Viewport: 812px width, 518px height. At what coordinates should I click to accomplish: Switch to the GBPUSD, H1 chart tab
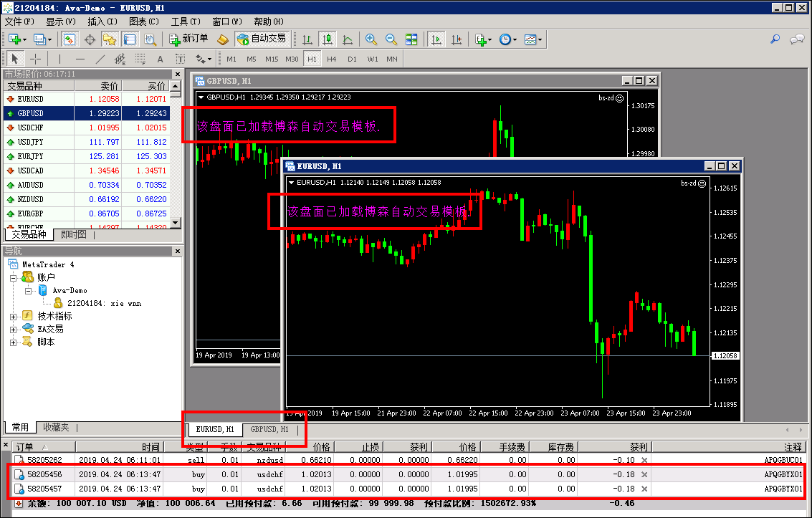coord(269,429)
